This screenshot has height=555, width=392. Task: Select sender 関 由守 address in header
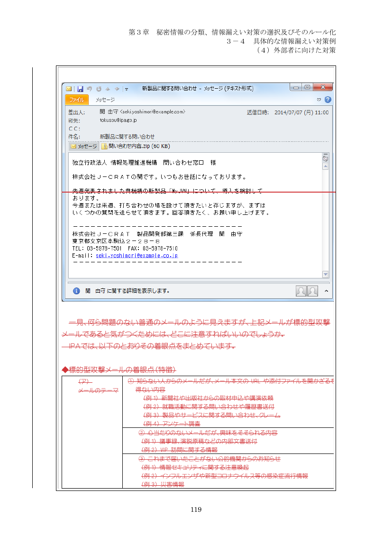coord(142,112)
